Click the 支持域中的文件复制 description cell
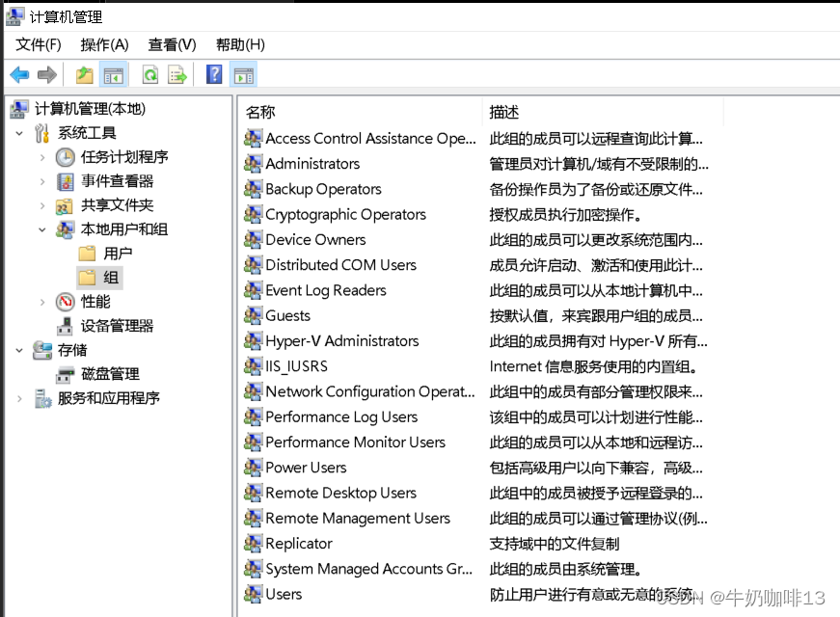This screenshot has width=840, height=617. (555, 544)
